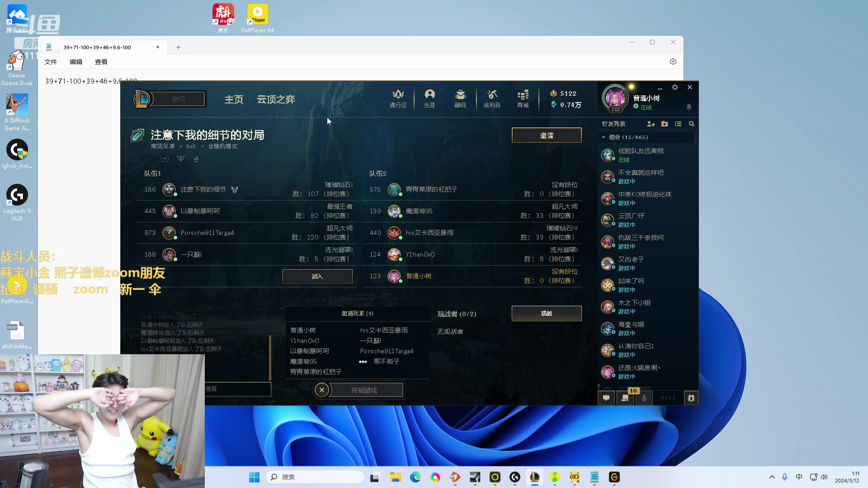Switch to the 云顶之弈 tab
This screenshot has height=488, width=868.
(x=276, y=99)
